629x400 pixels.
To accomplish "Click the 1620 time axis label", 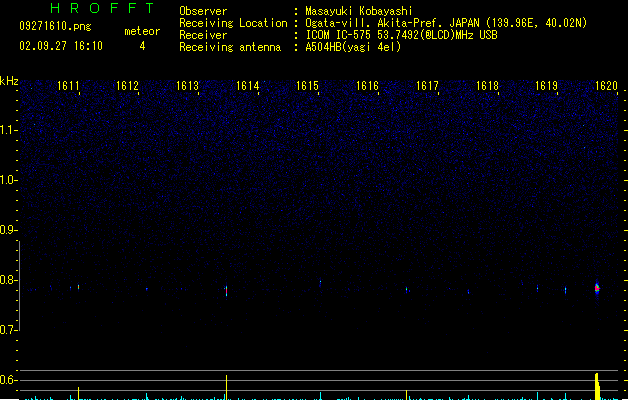I will [606, 86].
